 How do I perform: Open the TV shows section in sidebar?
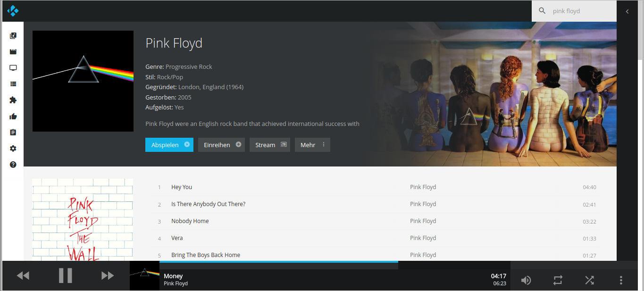(x=13, y=68)
